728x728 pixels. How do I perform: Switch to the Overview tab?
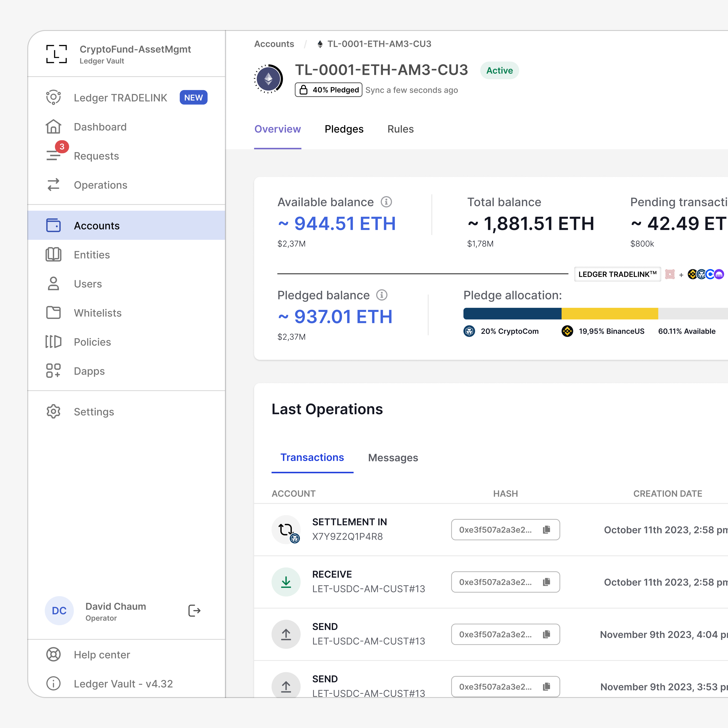click(x=277, y=129)
